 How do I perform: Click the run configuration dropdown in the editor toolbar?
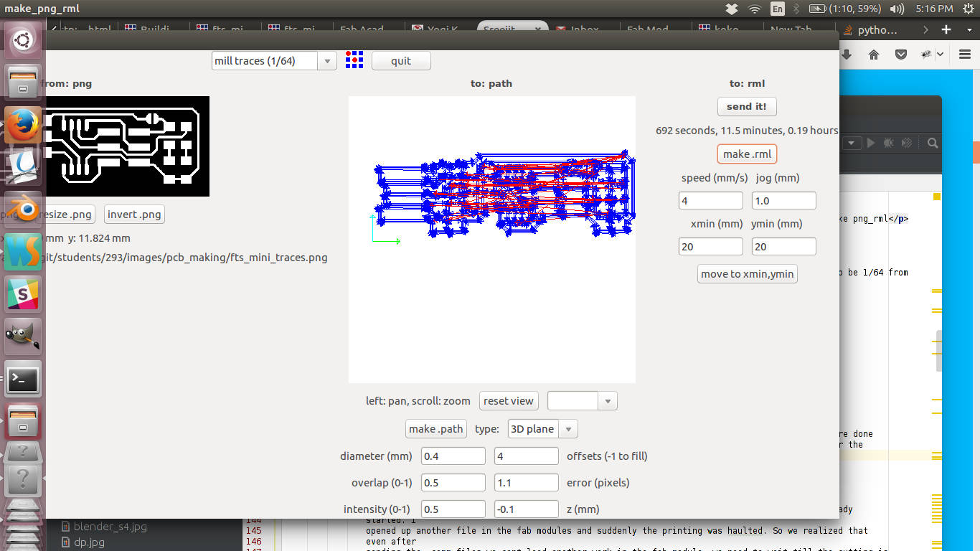click(852, 143)
